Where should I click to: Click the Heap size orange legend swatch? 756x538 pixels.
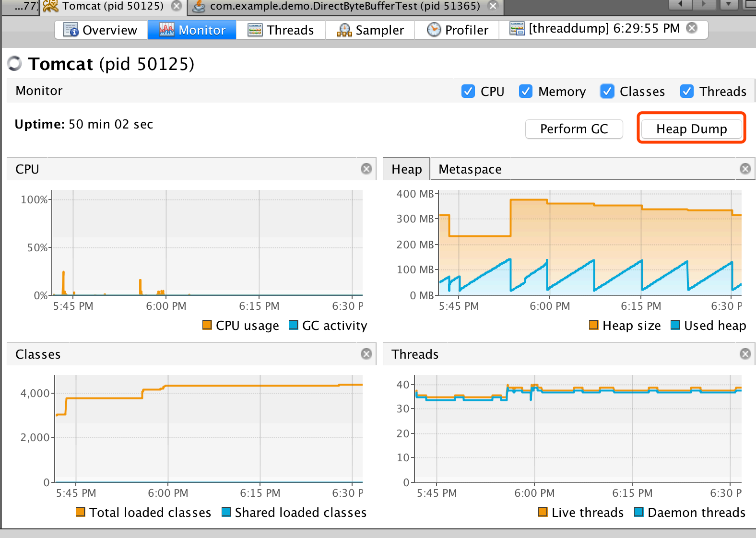click(x=594, y=325)
